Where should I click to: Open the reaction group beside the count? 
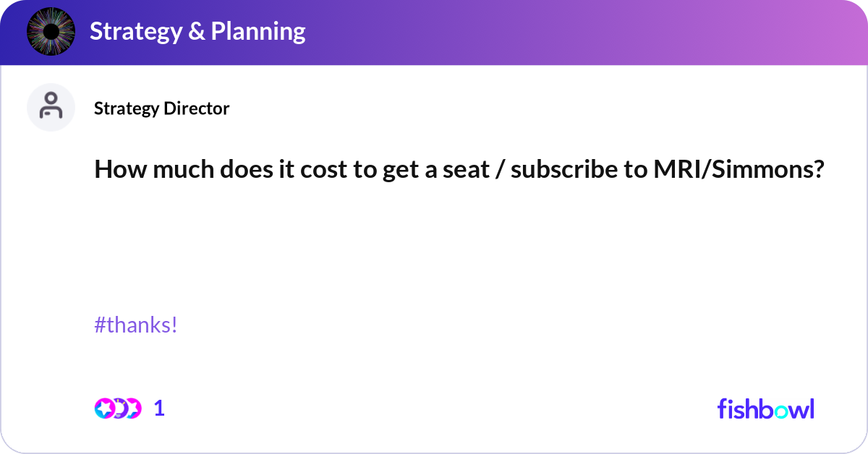click(x=119, y=408)
